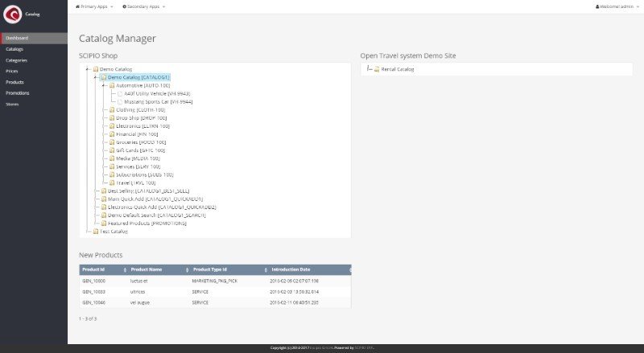Click the Groceries category folder icon
This screenshot has width=644, height=353.
(x=112, y=142)
